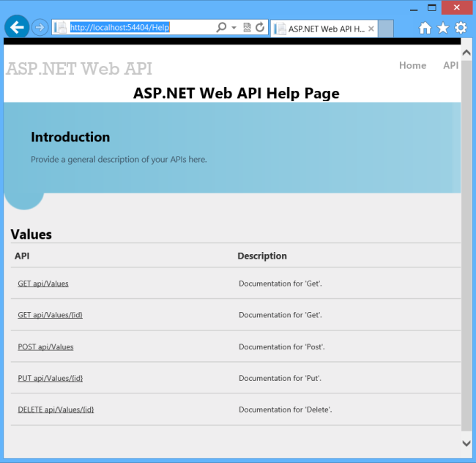
Task: Click the browser Back arrow button
Action: 17,28
